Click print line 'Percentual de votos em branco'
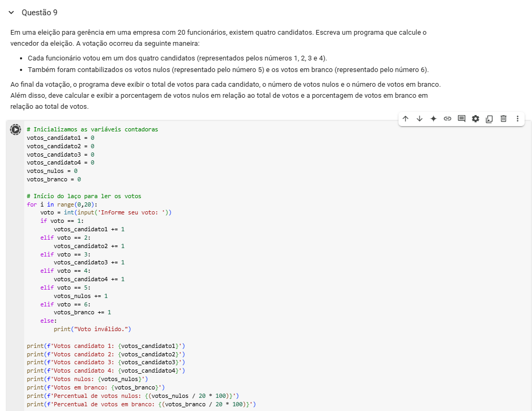This screenshot has width=532, height=411. [x=141, y=404]
